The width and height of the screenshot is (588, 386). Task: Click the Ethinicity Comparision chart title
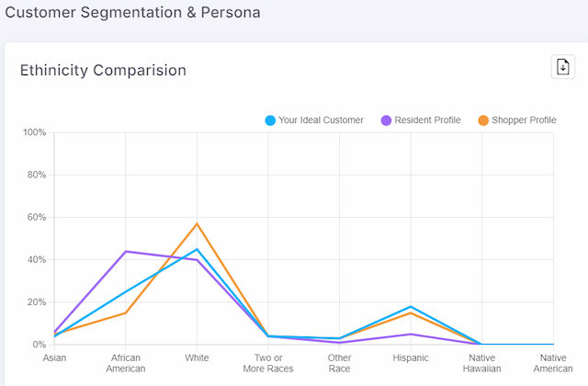pyautogui.click(x=103, y=70)
